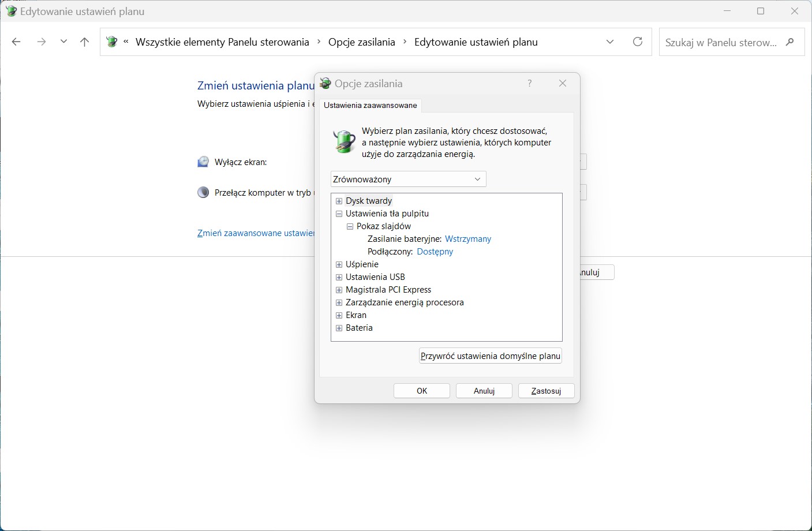
Task: Focus the Szukaj w Panelu sterowania field
Action: click(732, 42)
